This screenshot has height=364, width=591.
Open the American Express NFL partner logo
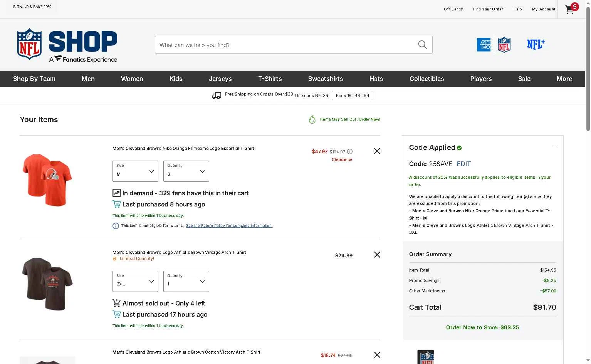(494, 45)
